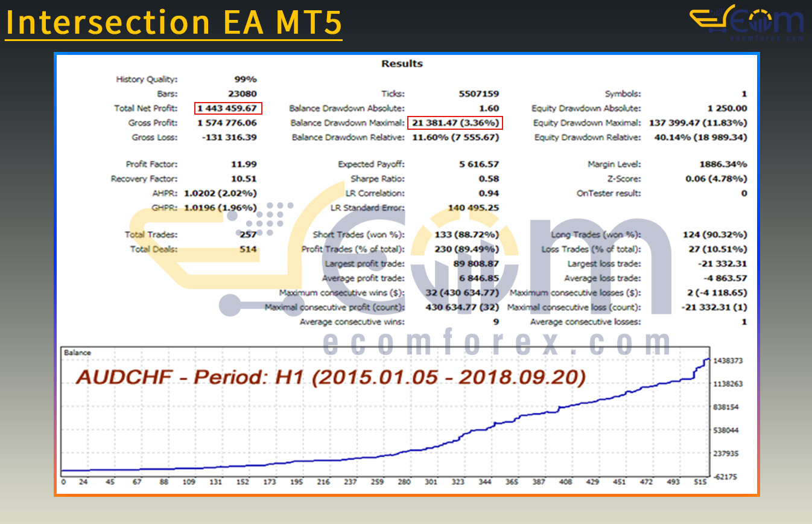Select Equity Drawdown Relative 40.14% (18 989.34)

tap(700, 137)
